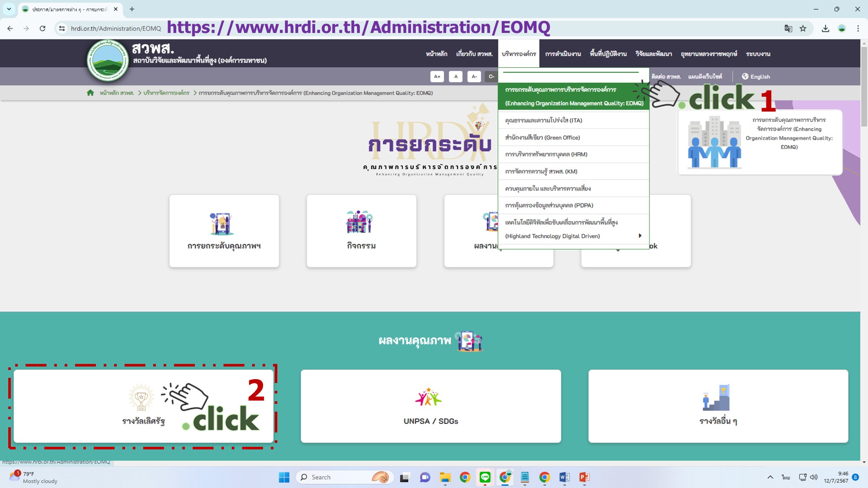Viewport: 868px width, 488px height.
Task: Select สำนักงานสีเขียว (Green Office) menu entry
Action: point(573,138)
